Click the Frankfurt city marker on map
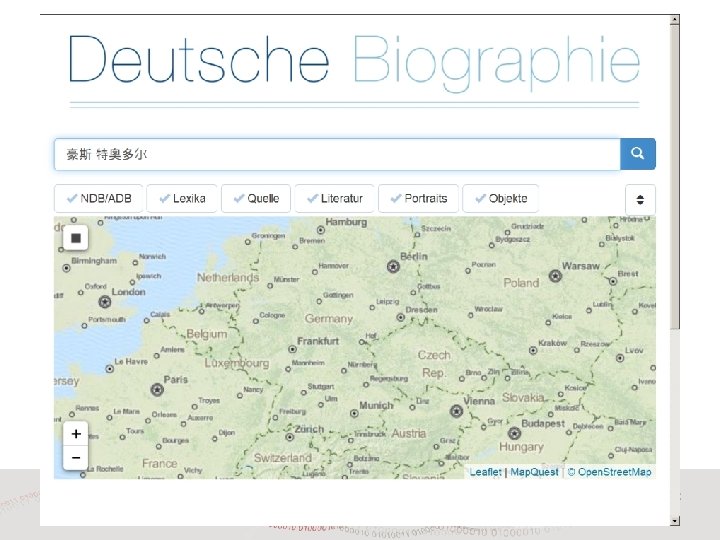 (292, 349)
